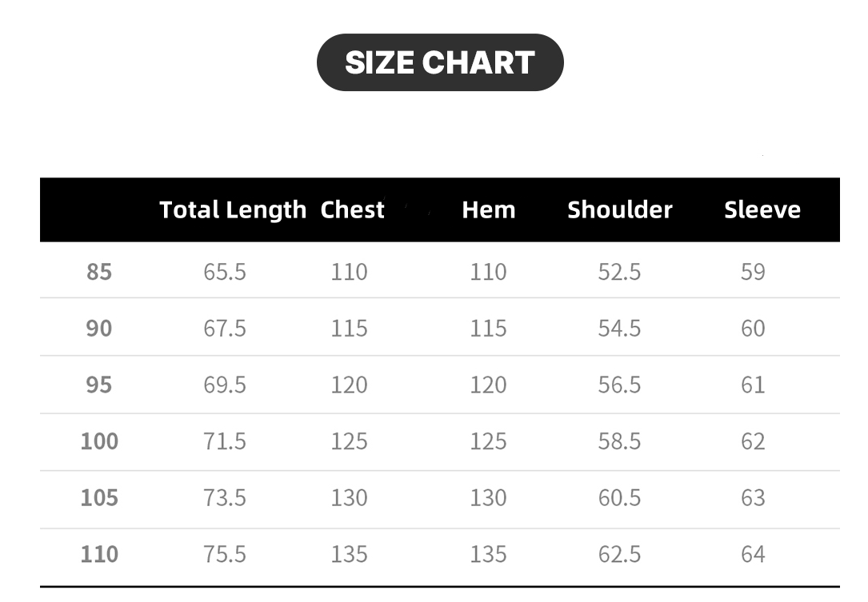868x602 pixels.
Task: Click the size 95 row label
Action: point(99,385)
